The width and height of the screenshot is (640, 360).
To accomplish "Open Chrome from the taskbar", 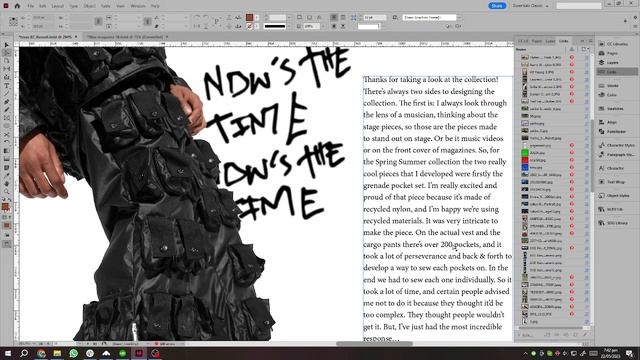I will 41,353.
